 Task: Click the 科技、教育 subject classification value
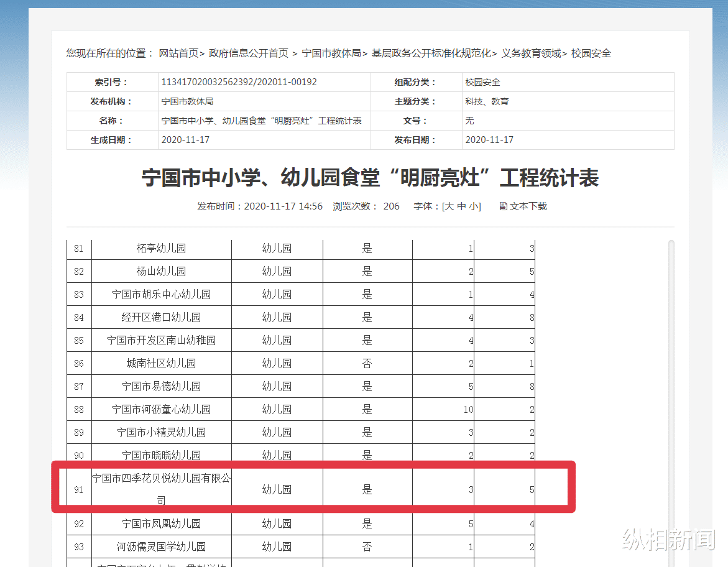pyautogui.click(x=489, y=101)
